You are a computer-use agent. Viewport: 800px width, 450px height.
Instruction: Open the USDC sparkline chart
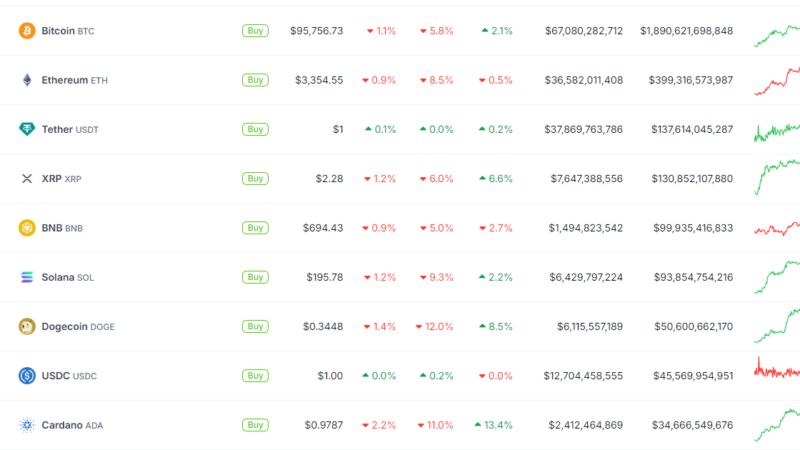point(777,368)
